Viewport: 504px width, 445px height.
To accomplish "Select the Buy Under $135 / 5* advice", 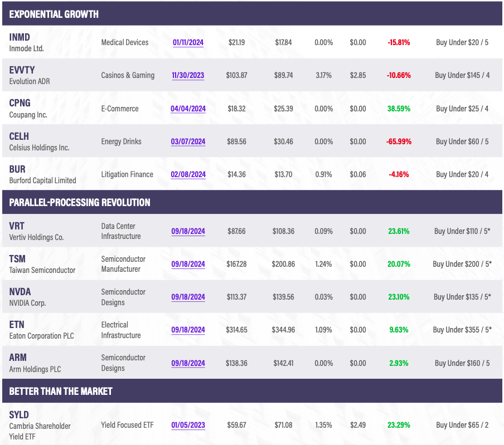I will click(x=462, y=297).
